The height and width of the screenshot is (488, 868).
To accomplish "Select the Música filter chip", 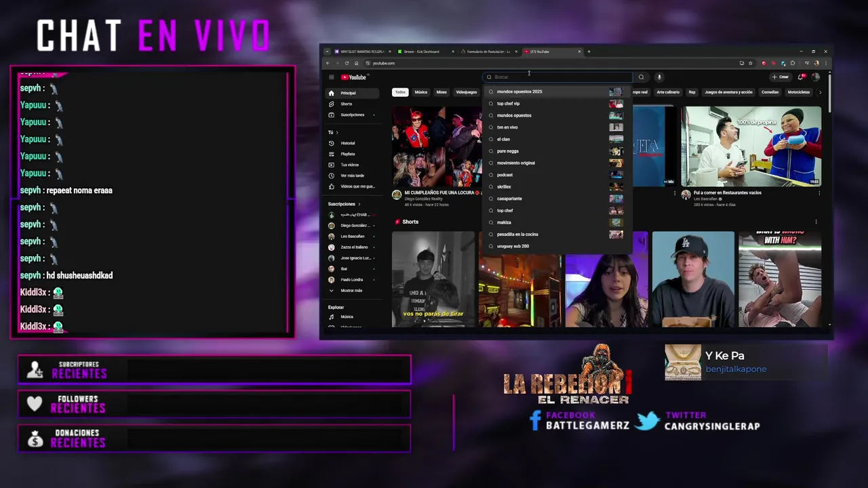I will pos(421,92).
